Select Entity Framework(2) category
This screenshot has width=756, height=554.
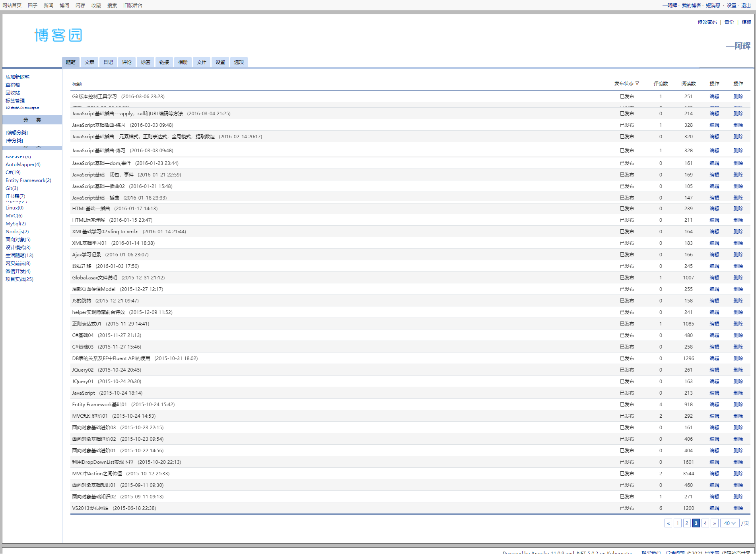28,180
